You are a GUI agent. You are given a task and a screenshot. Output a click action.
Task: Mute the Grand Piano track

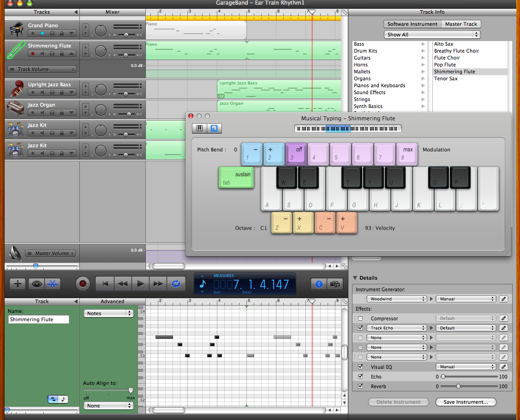point(42,33)
